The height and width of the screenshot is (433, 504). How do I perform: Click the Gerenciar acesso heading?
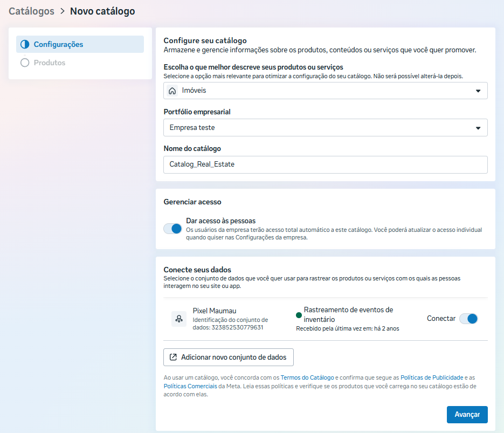click(192, 202)
